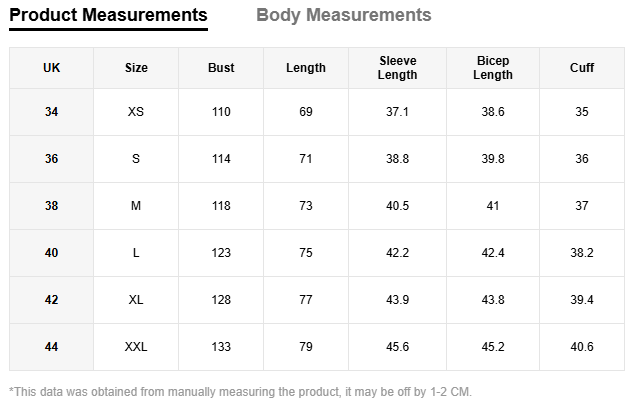Click the XS size cell
634x405 pixels.
pos(136,112)
